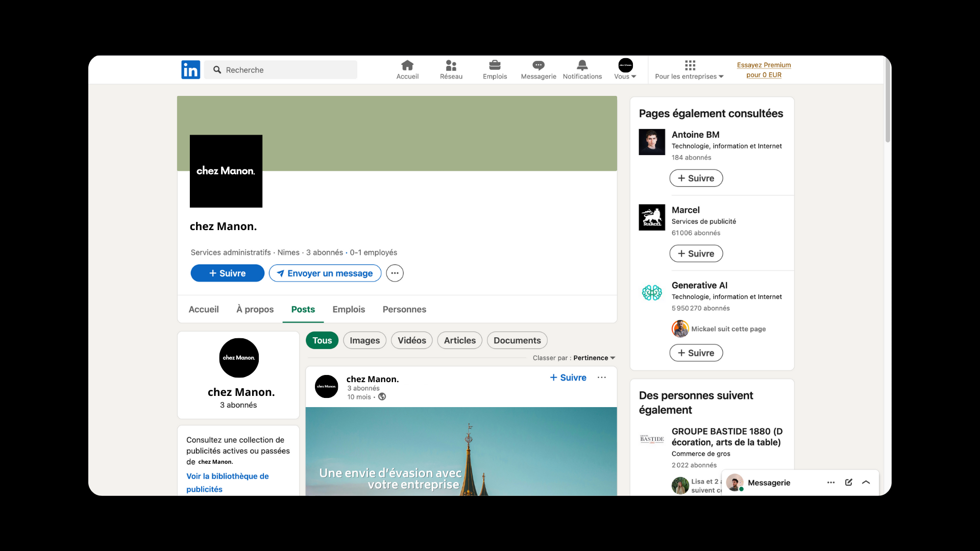Click sidebar card chez Manon. title
980x551 pixels.
point(241,392)
